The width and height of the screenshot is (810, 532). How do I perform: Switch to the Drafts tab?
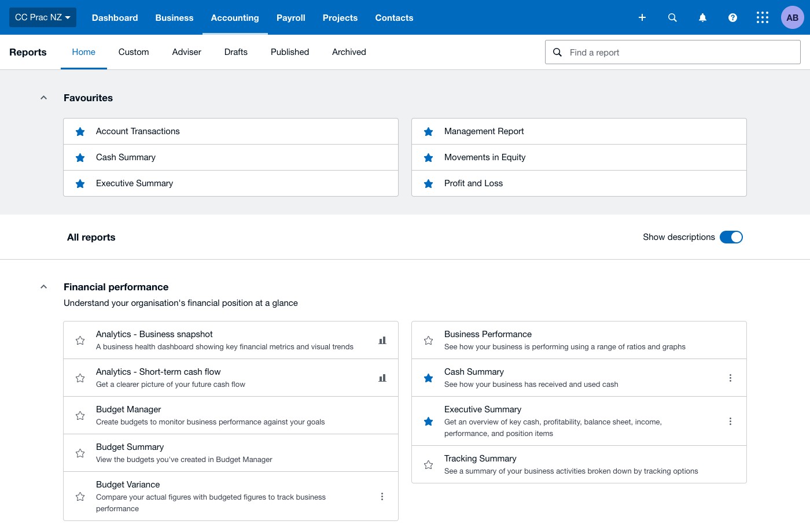coord(236,52)
